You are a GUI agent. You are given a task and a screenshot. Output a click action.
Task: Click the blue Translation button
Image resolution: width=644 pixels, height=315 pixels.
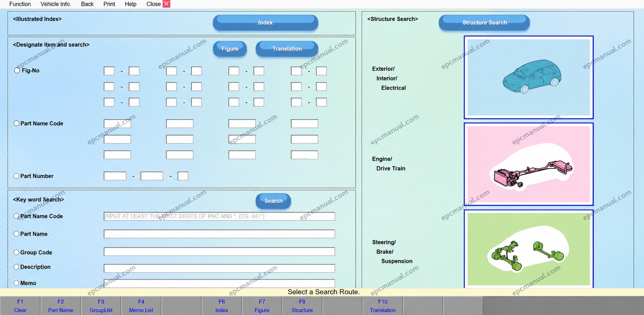[287, 49]
